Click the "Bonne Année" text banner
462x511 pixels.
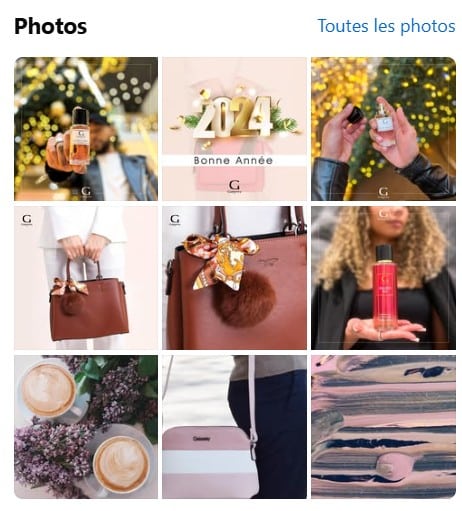click(x=233, y=160)
